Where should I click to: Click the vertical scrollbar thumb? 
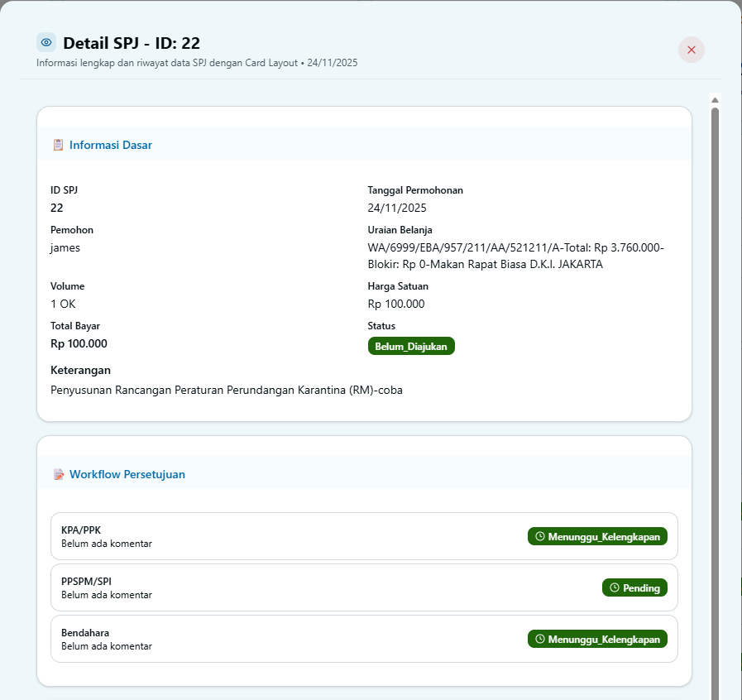[x=715, y=397]
